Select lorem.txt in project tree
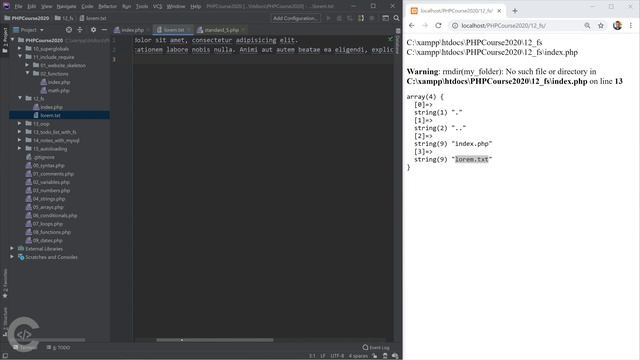The height and width of the screenshot is (360, 640). [47, 116]
